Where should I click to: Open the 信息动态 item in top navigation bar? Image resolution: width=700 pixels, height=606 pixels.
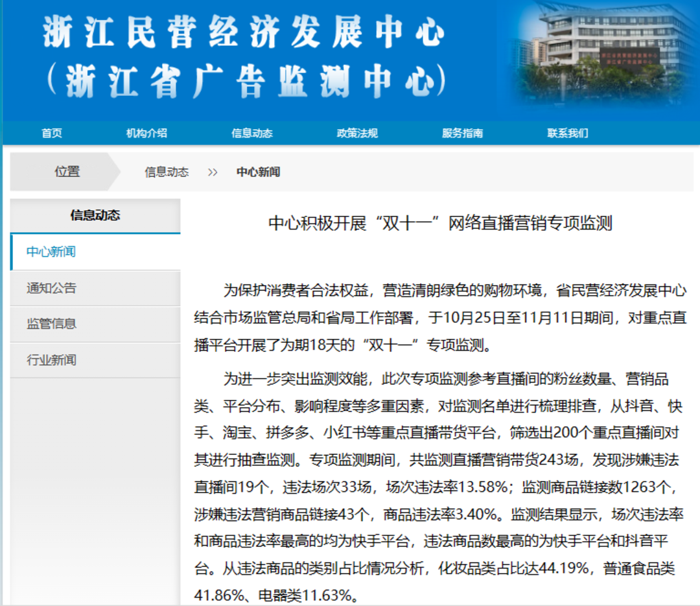pyautogui.click(x=251, y=133)
